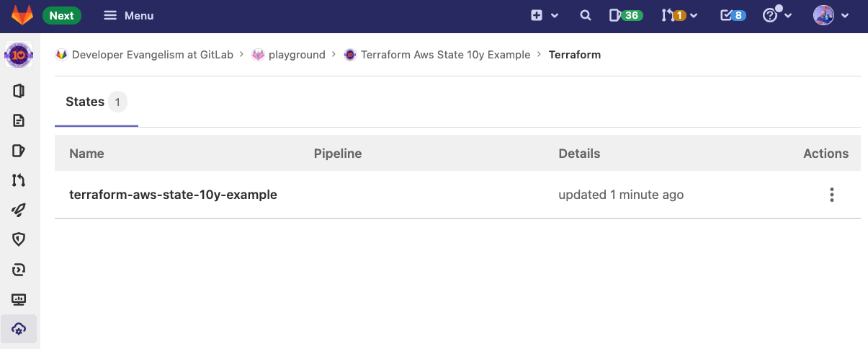
Task: Open Repository sidebar icon
Action: [19, 120]
